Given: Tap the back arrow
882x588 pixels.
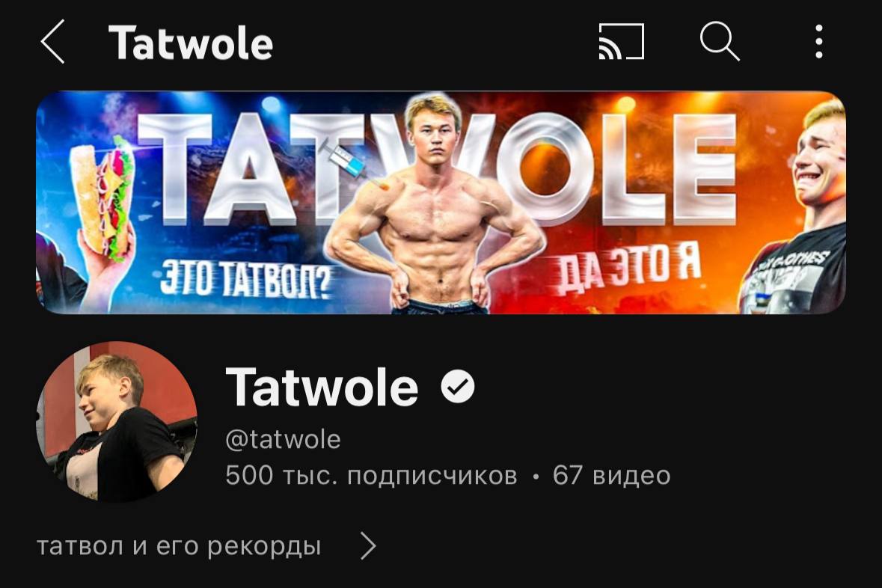Looking at the screenshot, I should click(x=53, y=42).
